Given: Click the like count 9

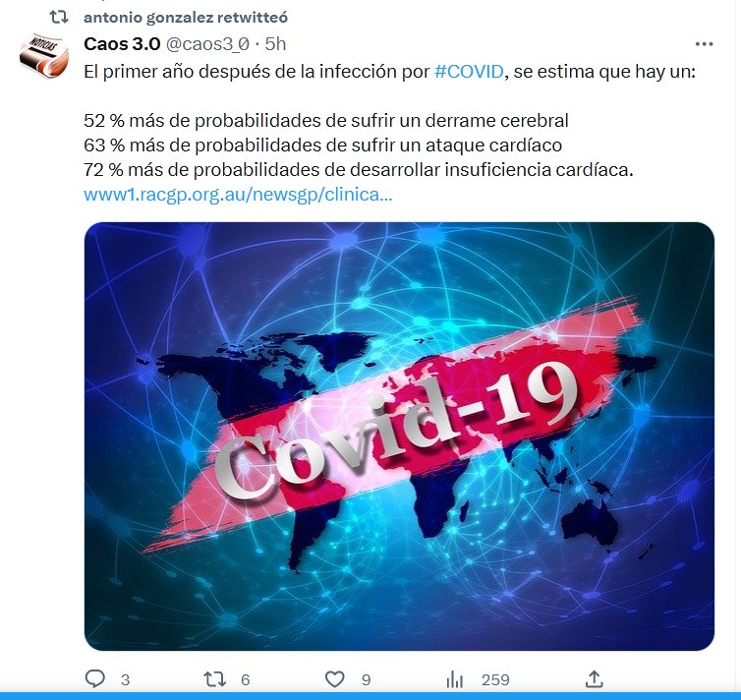Looking at the screenshot, I should click(366, 679).
